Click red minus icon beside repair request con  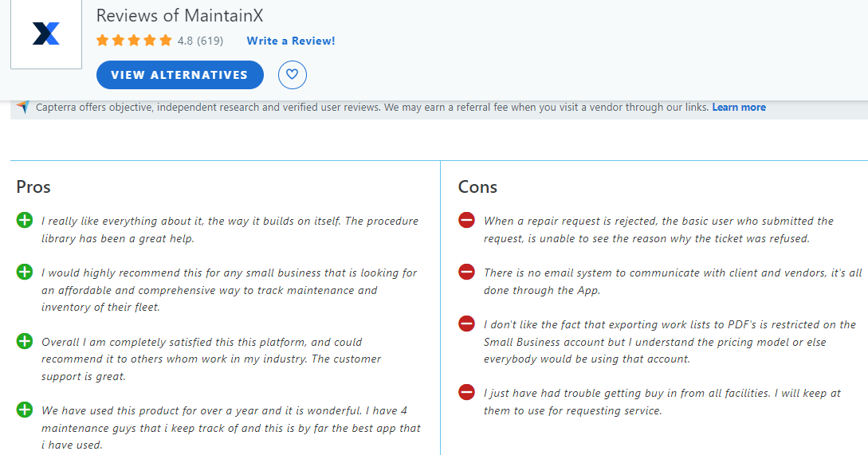[x=466, y=220]
